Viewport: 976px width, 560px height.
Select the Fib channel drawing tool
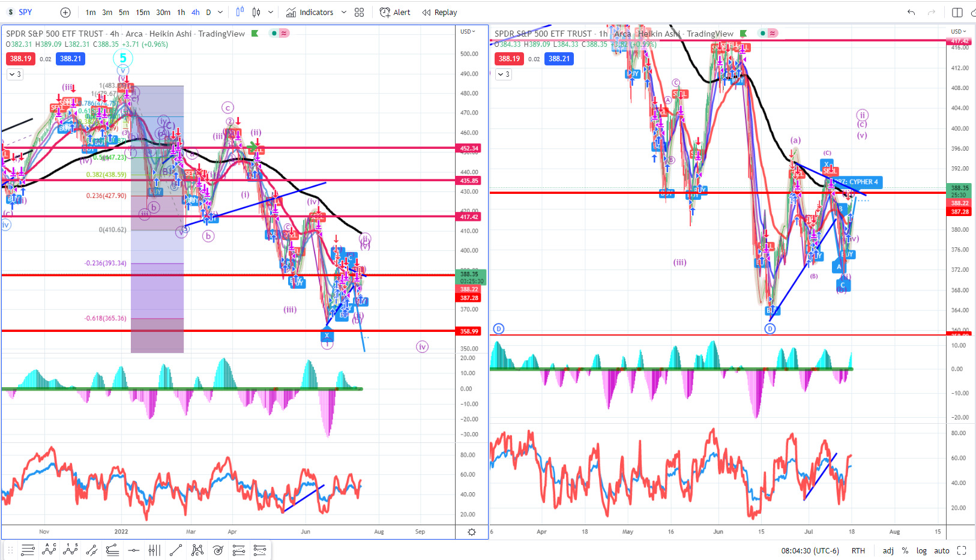click(x=239, y=550)
